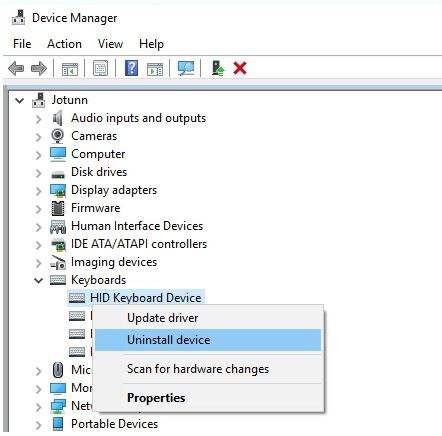Click the Forward arrow toolbar icon
Image resolution: width=442 pixels, height=436 pixels.
coord(39,68)
